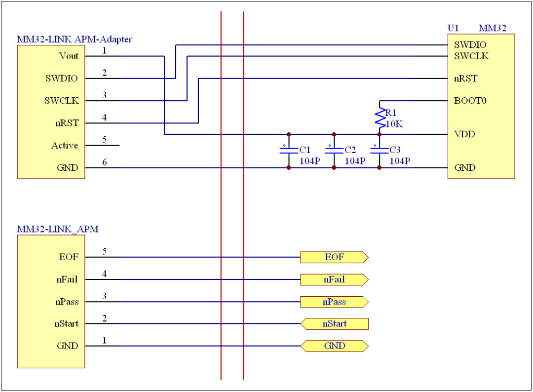This screenshot has height=392, width=533.
Task: Select capacitor C1 symbol
Action: click(x=289, y=151)
